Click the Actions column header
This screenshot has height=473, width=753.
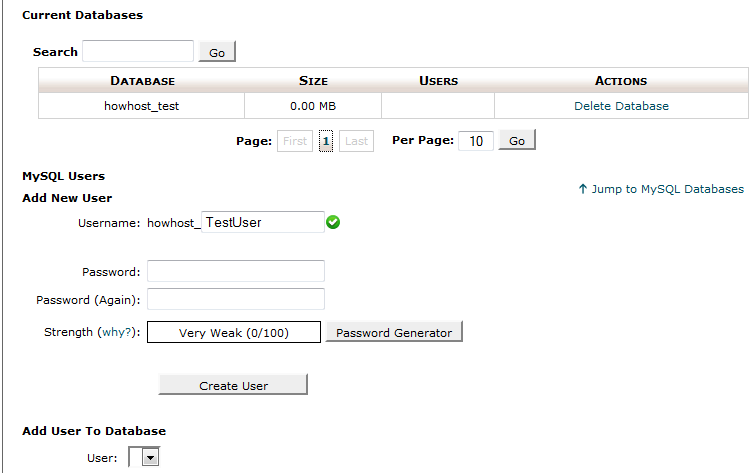(621, 81)
